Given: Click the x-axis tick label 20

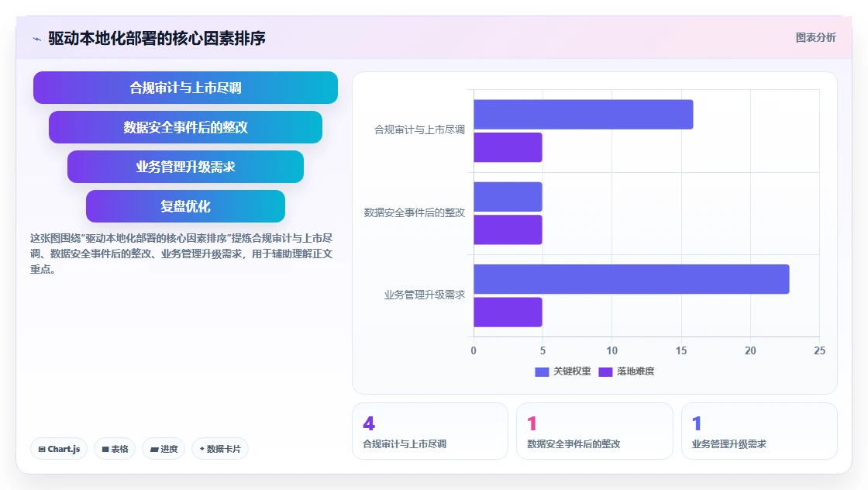Looking at the screenshot, I should click(750, 350).
